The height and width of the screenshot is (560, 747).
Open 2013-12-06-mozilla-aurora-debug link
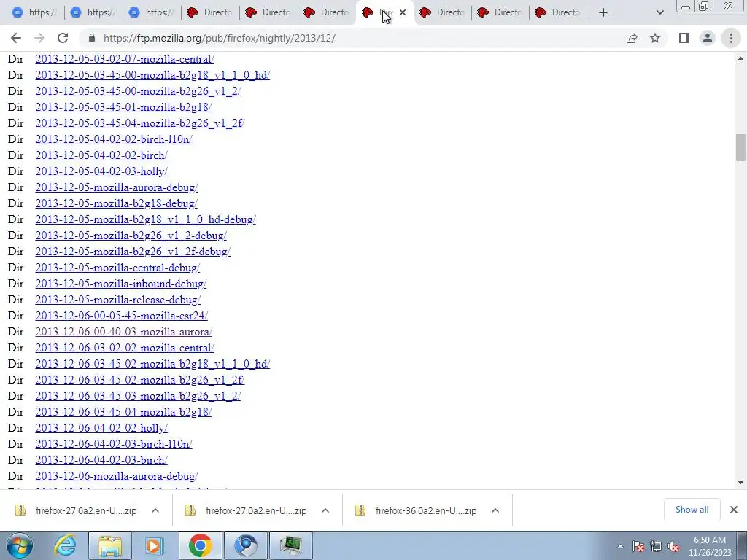tap(117, 475)
